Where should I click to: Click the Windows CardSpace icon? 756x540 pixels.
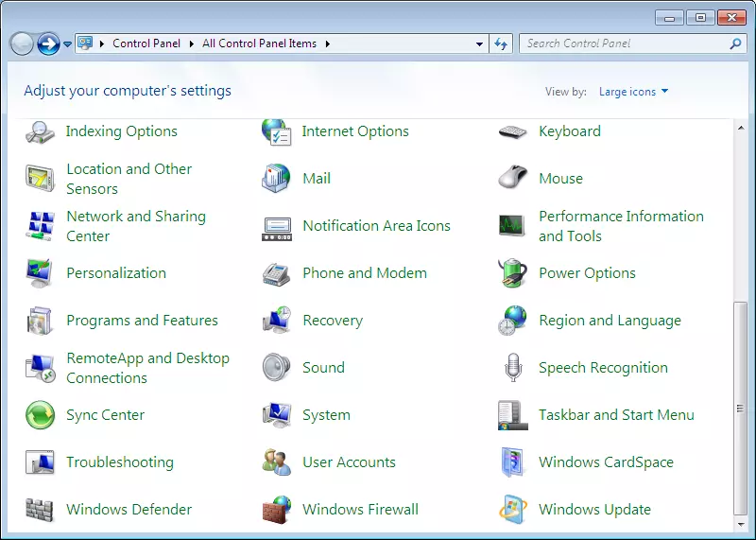click(x=512, y=462)
